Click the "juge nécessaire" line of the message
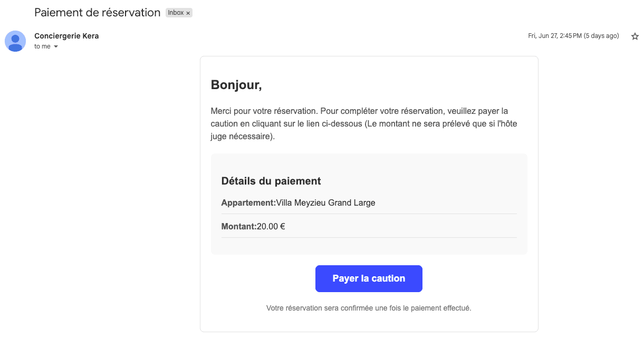The height and width of the screenshot is (338, 644). (242, 137)
